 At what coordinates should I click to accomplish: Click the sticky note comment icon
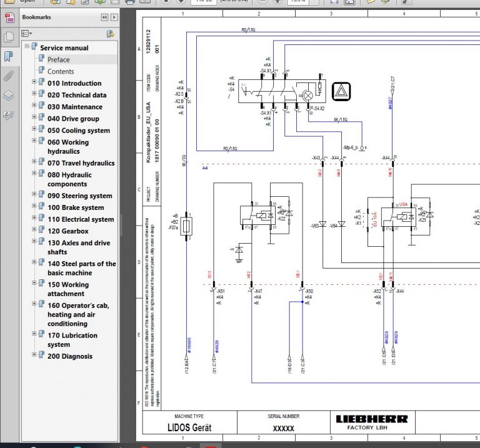[x=371, y=2]
